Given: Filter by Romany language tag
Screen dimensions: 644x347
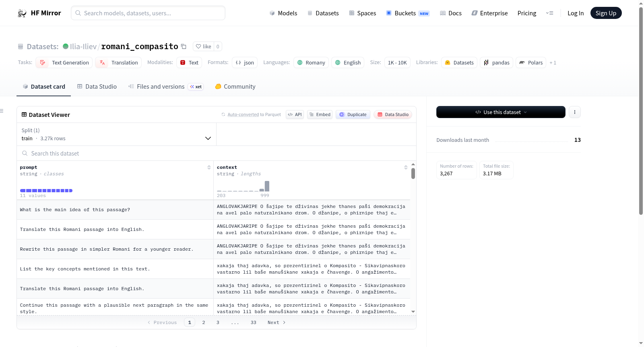Looking at the screenshot, I should (x=311, y=62).
